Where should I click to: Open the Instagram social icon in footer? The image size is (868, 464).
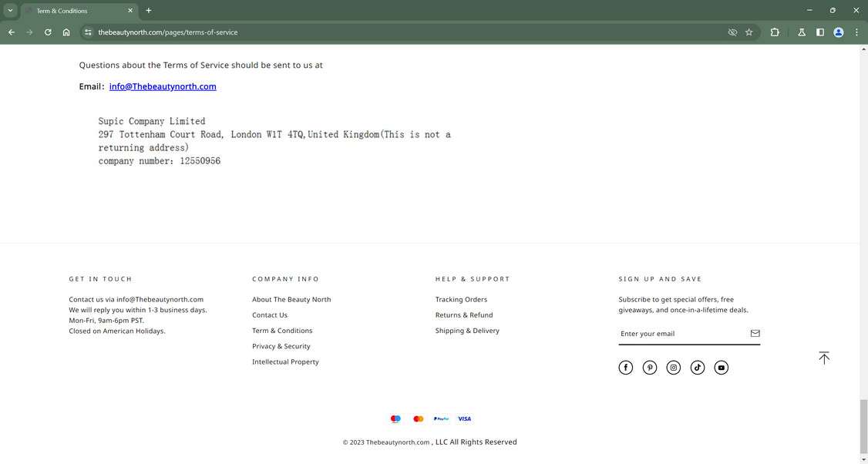[x=674, y=368]
